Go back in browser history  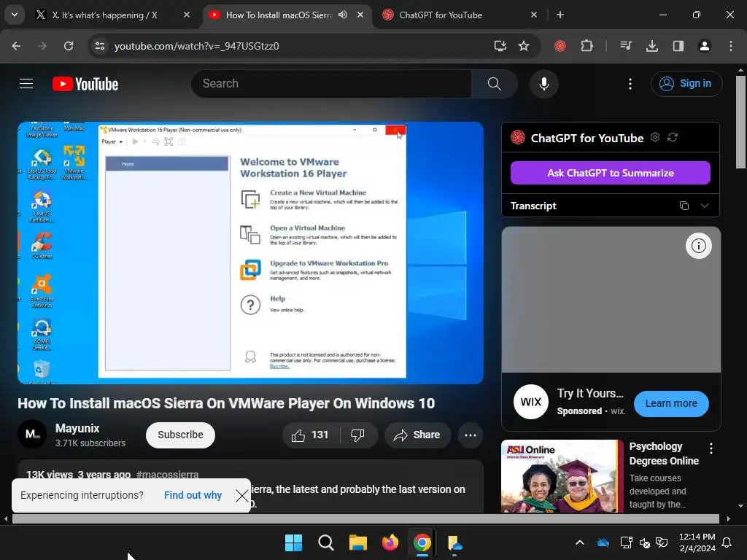(16, 46)
